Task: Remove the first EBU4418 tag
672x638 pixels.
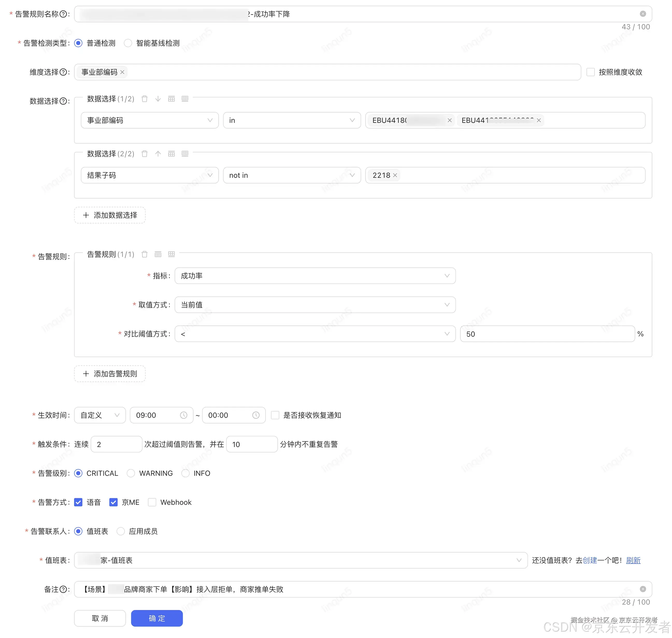Action: (449, 120)
